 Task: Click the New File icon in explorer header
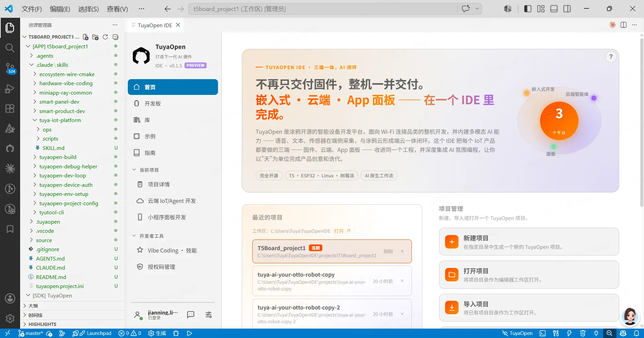pyautogui.click(x=86, y=37)
